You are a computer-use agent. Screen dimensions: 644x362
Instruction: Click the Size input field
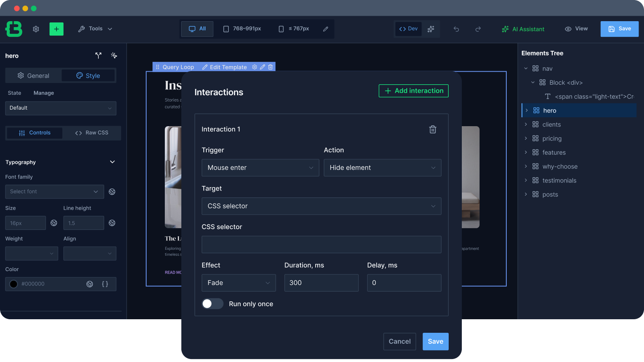[x=25, y=223]
